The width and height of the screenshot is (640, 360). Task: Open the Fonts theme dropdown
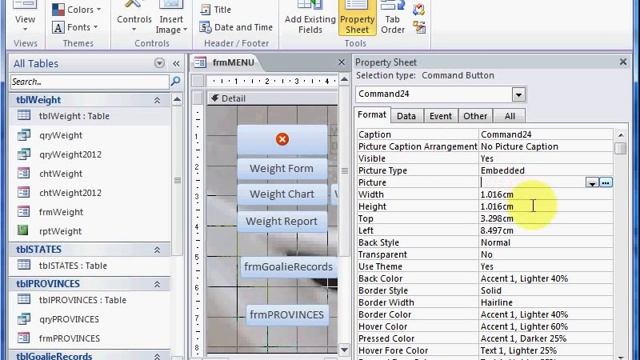[75, 27]
